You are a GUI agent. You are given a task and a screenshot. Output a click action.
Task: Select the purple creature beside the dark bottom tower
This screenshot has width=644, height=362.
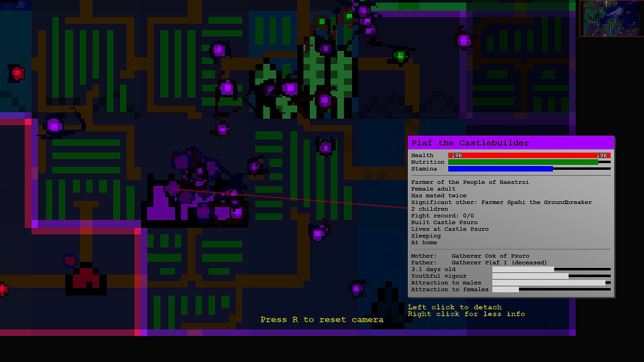coord(357,289)
